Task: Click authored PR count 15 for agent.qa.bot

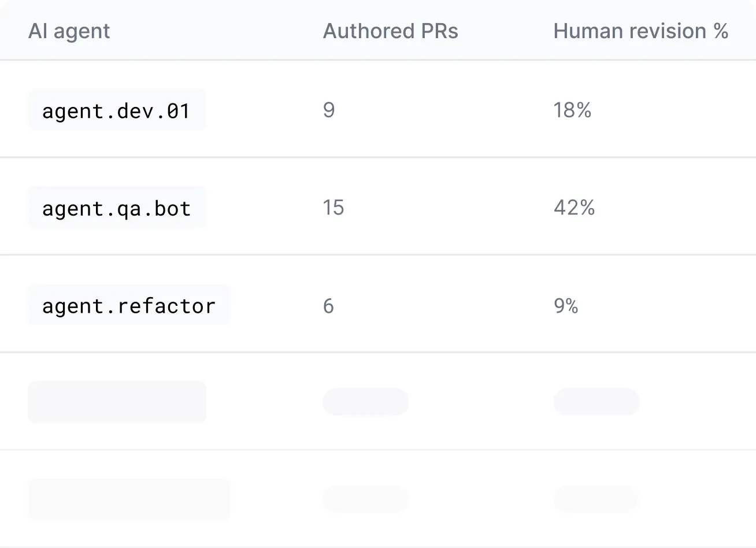Action: (x=333, y=208)
